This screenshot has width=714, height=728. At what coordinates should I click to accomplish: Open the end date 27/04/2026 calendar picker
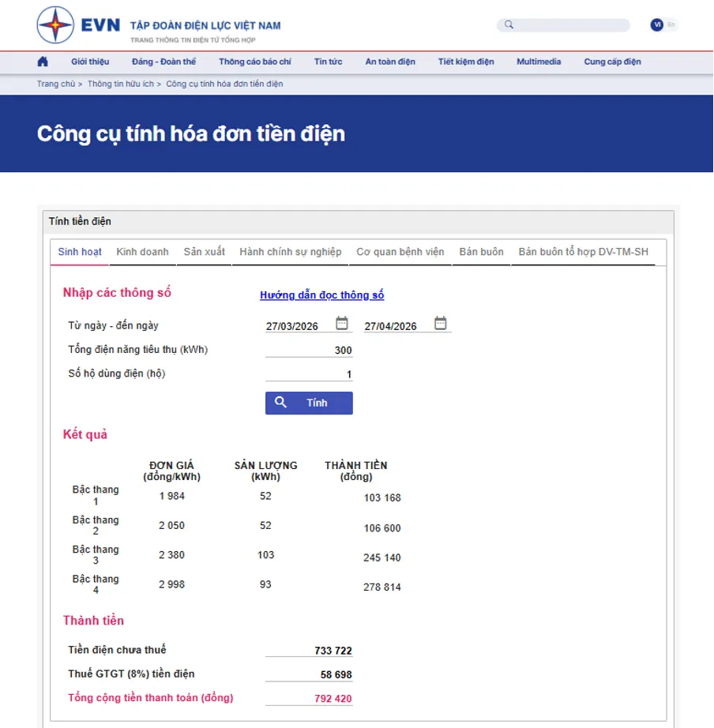click(x=441, y=322)
